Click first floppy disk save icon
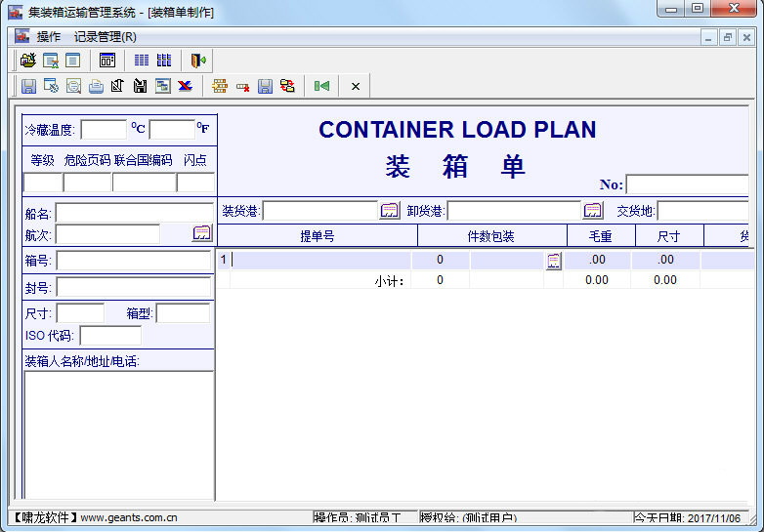The height and width of the screenshot is (532, 764). click(x=28, y=86)
